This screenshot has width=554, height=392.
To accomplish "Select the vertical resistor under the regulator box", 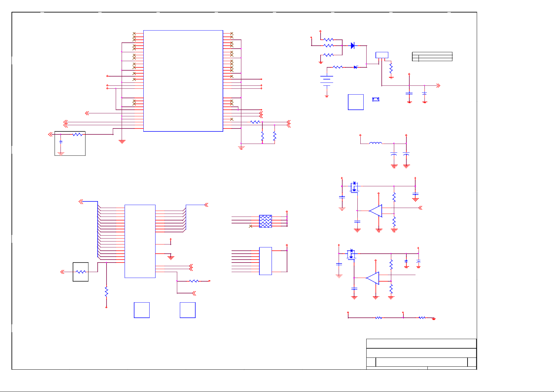I will [391, 69].
